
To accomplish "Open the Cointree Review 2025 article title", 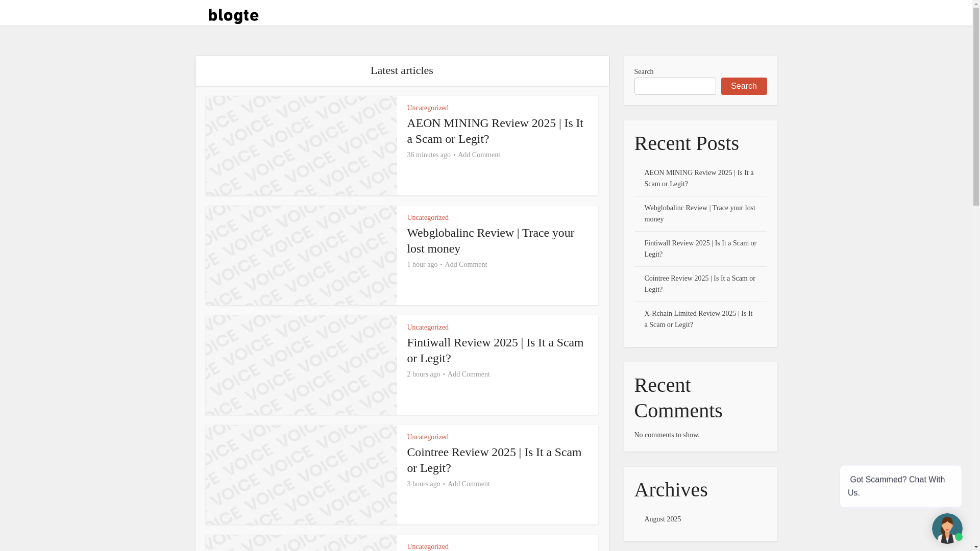I will coord(494,460).
